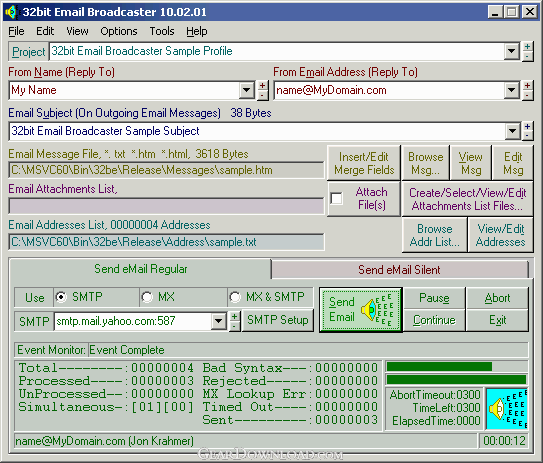Click Insert/Edit Merge Fields button
Screen dimensions: 543x463
(x=364, y=163)
